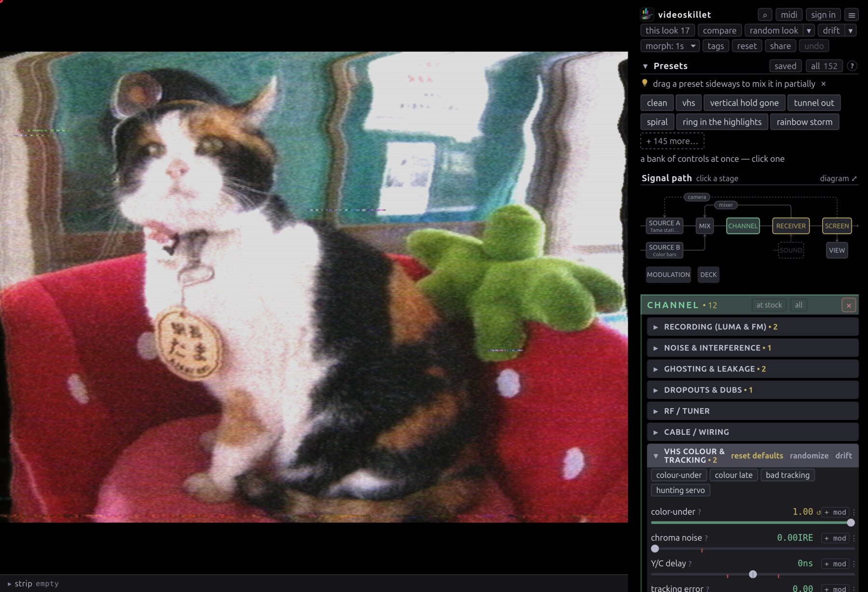Viewport: 868px width, 592px height.
Task: Click the camera node in signal path
Action: click(697, 197)
